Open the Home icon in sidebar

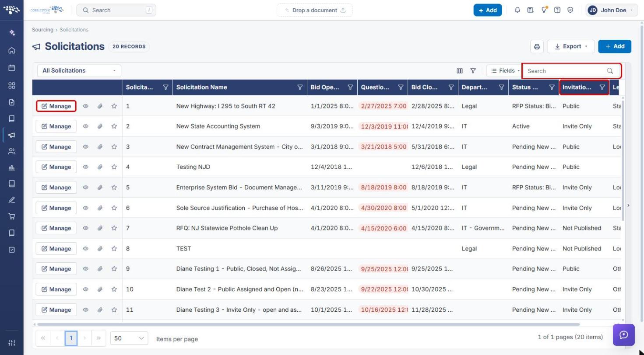click(12, 50)
